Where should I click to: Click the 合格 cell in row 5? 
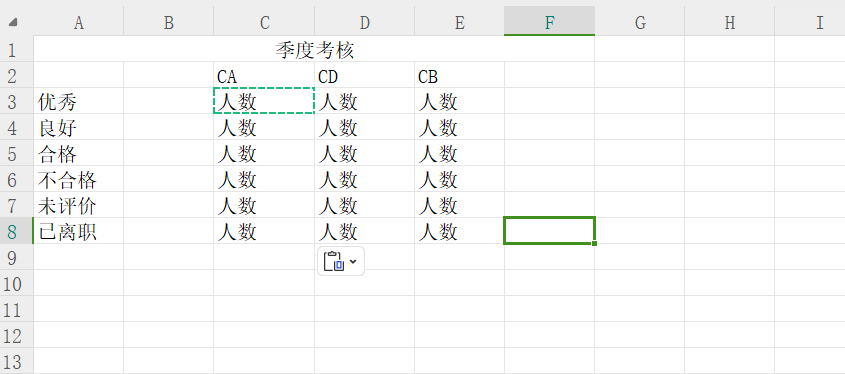pos(79,154)
